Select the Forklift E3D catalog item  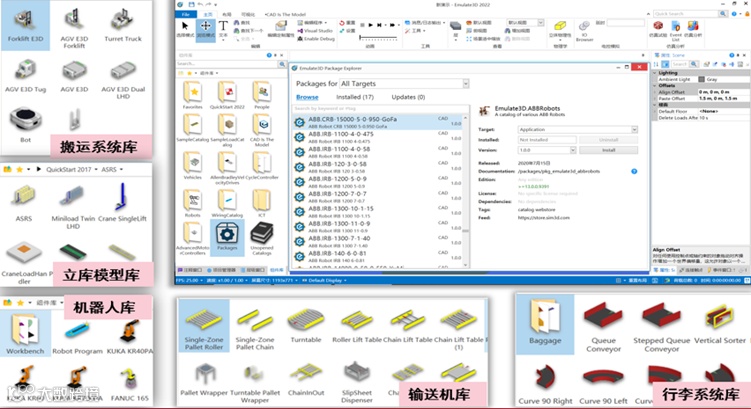25,25
